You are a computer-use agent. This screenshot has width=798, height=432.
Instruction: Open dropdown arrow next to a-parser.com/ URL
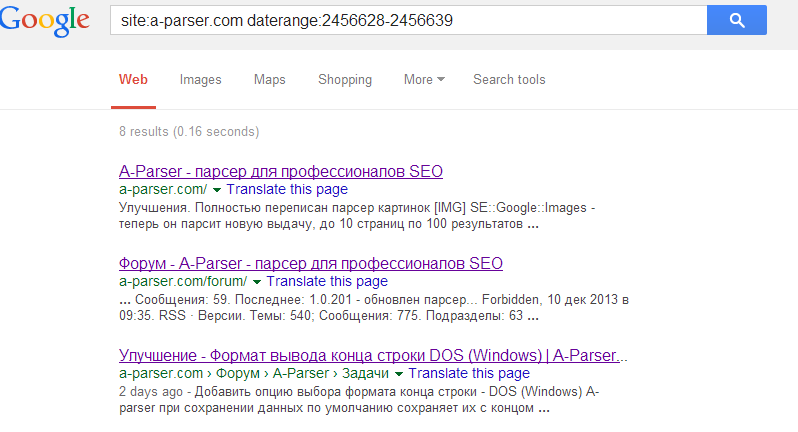(216, 190)
